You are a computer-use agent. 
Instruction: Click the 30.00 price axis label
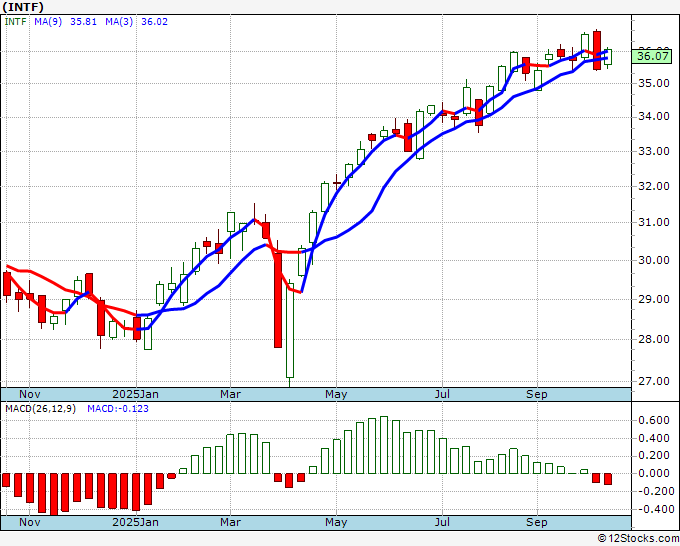(x=654, y=260)
